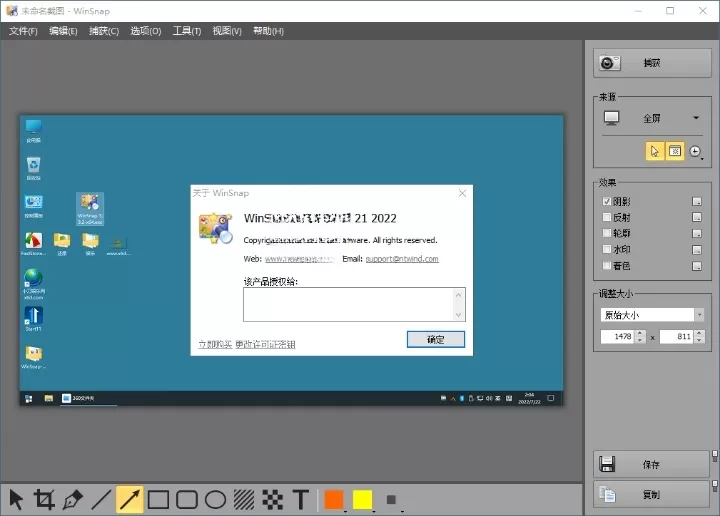This screenshot has height=516, width=720.
Task: Click the WinSnap logo in About dialog
Action: (215, 228)
